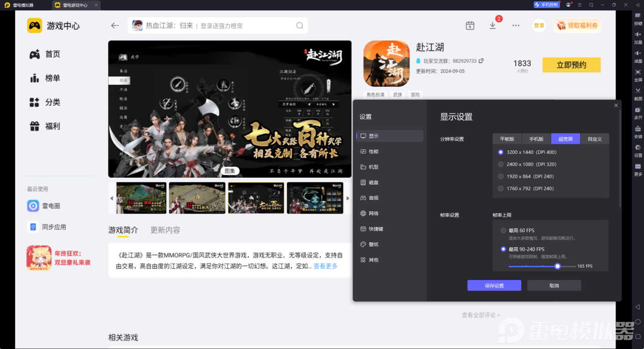Go back using the left arrow icon
The height and width of the screenshot is (349, 644).
click(x=115, y=25)
